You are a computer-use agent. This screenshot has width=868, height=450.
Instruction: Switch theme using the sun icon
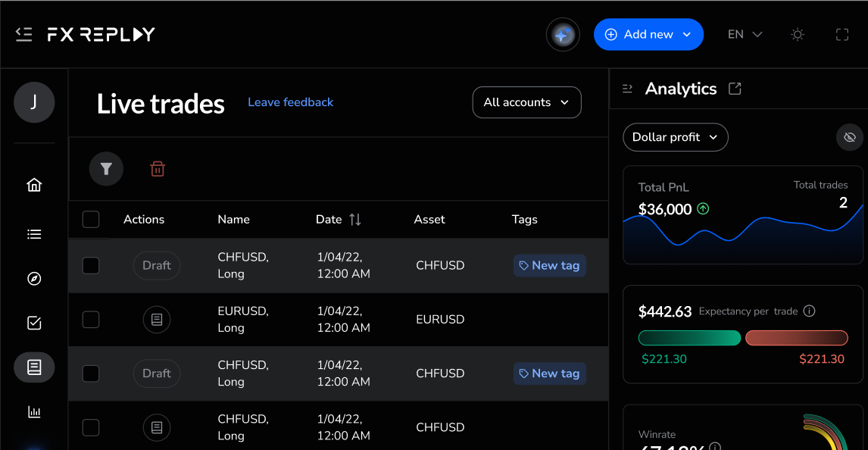[797, 34]
